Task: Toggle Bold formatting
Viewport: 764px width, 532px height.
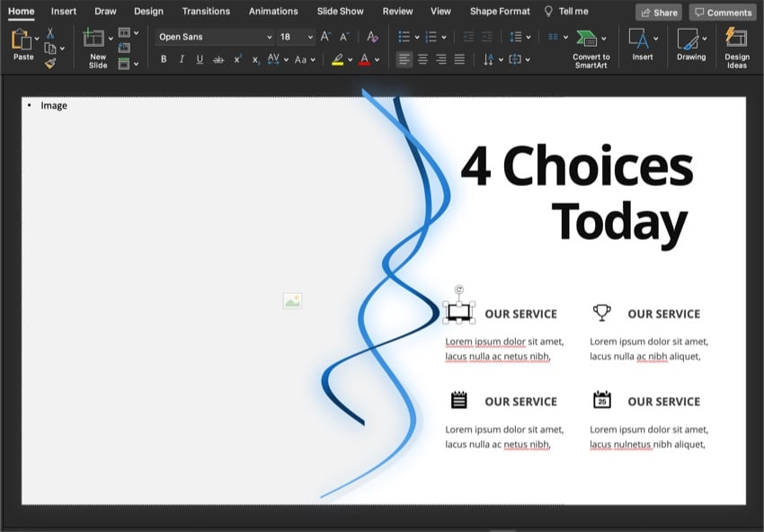Action: [164, 59]
